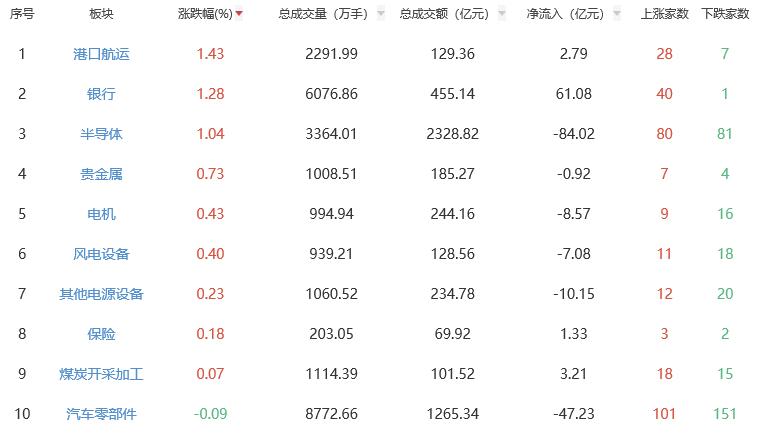This screenshot has width=766, height=434.
Task: Open the 风电设备 sector link
Action: click(x=101, y=254)
